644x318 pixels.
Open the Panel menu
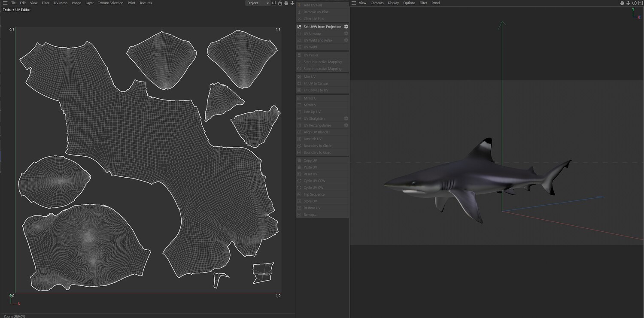(x=435, y=3)
